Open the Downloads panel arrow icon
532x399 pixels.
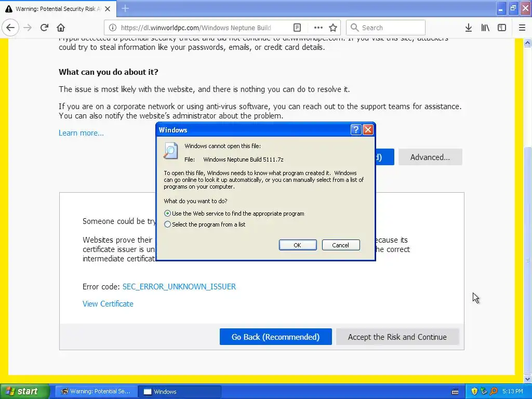click(468, 28)
